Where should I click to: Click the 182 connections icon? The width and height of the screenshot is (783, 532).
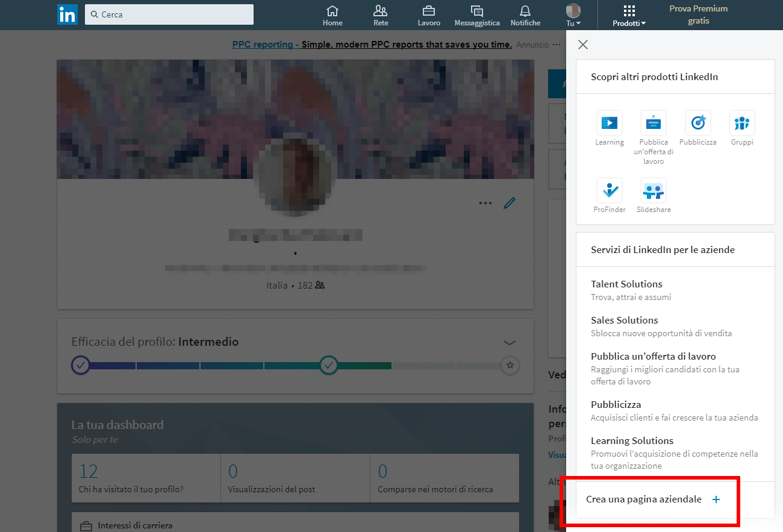coord(320,285)
